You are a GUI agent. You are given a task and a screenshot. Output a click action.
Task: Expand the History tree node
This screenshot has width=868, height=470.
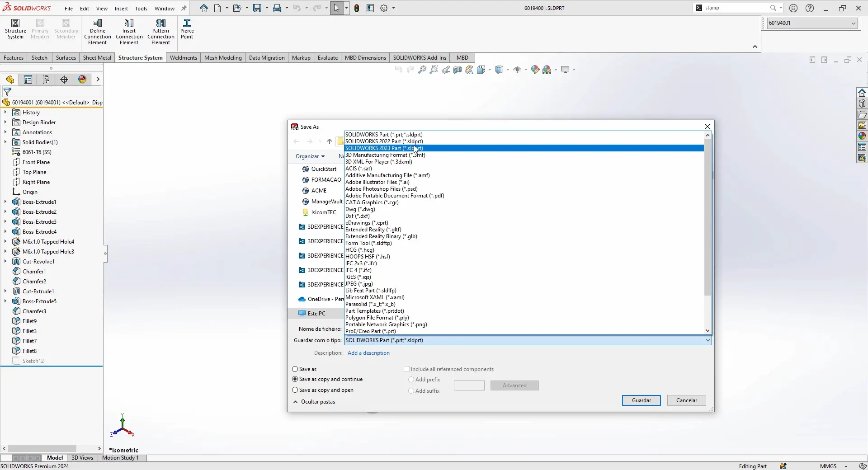[x=5, y=113]
